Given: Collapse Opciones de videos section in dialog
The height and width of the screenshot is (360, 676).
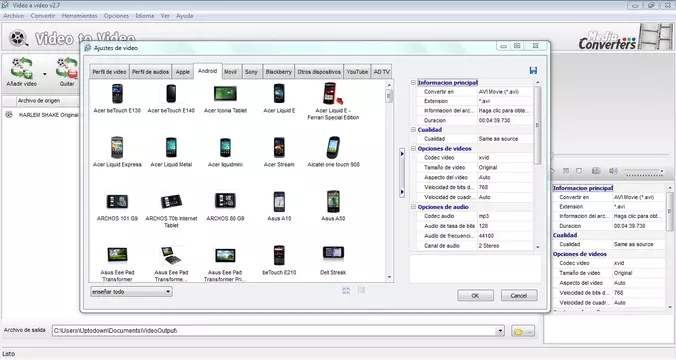Looking at the screenshot, I should click(x=413, y=148).
